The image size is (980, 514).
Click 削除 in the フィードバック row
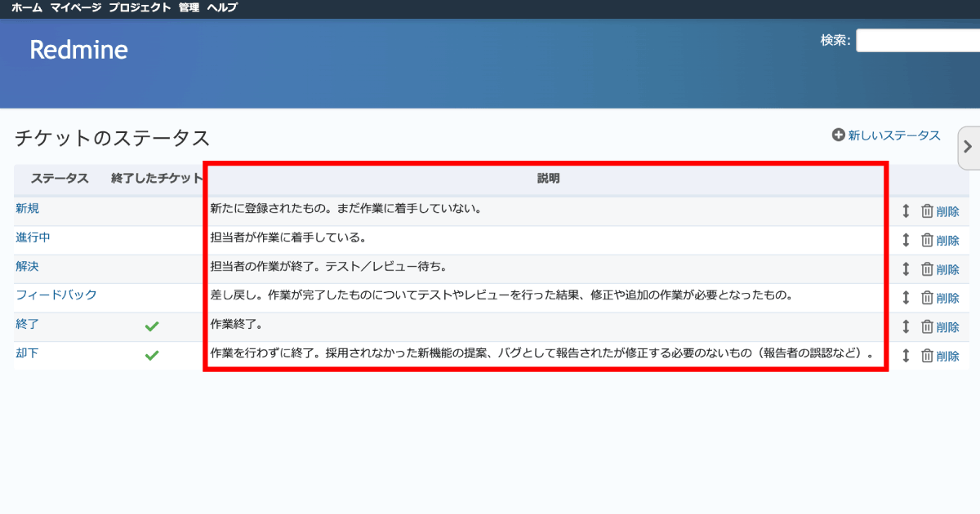[949, 297]
